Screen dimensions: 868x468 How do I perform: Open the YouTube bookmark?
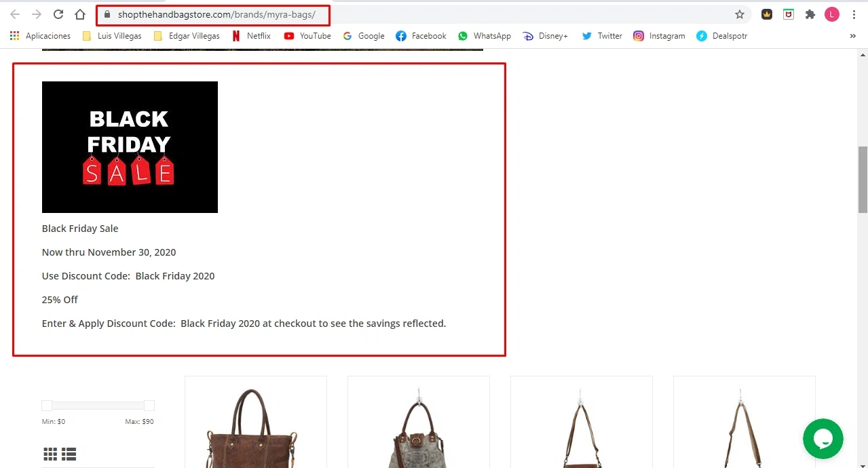(x=307, y=36)
